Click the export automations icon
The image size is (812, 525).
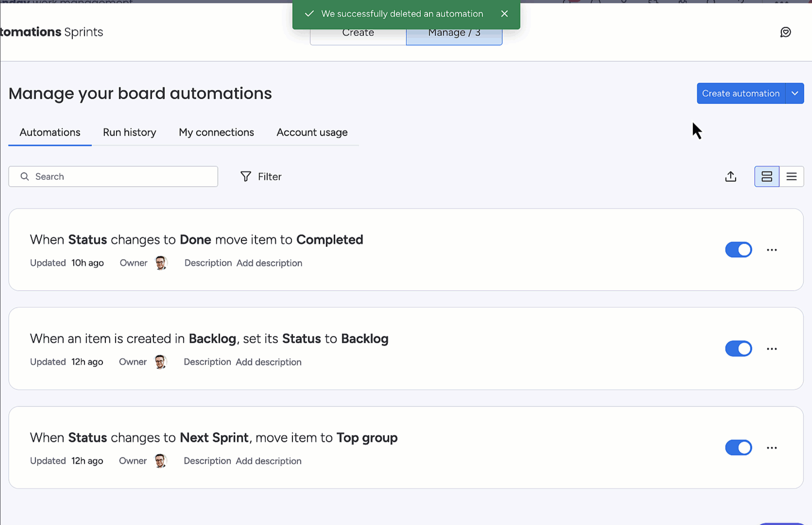tap(730, 176)
